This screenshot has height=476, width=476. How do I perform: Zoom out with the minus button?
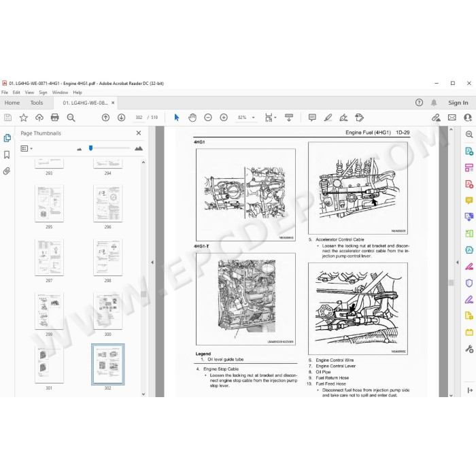[x=208, y=118]
